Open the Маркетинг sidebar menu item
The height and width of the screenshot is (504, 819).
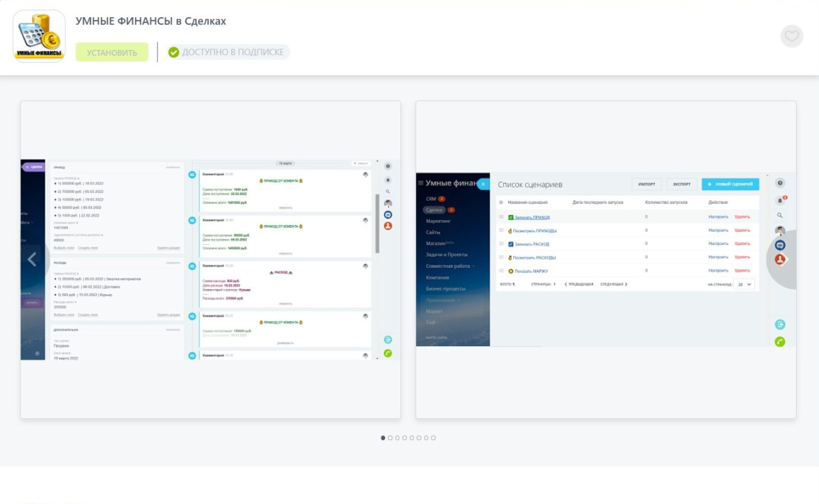pyautogui.click(x=438, y=221)
